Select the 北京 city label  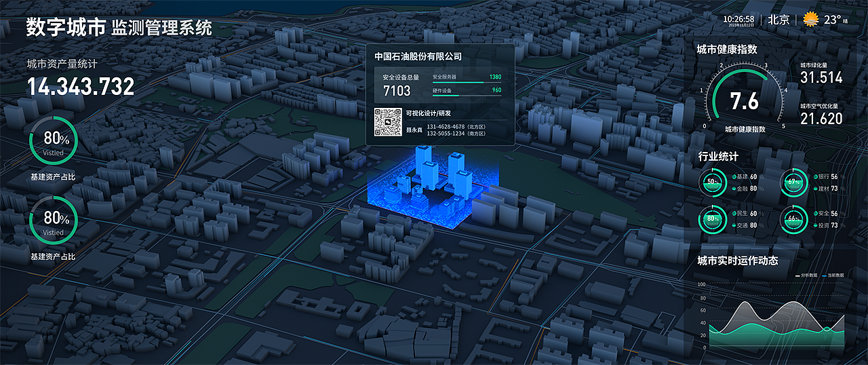click(778, 20)
